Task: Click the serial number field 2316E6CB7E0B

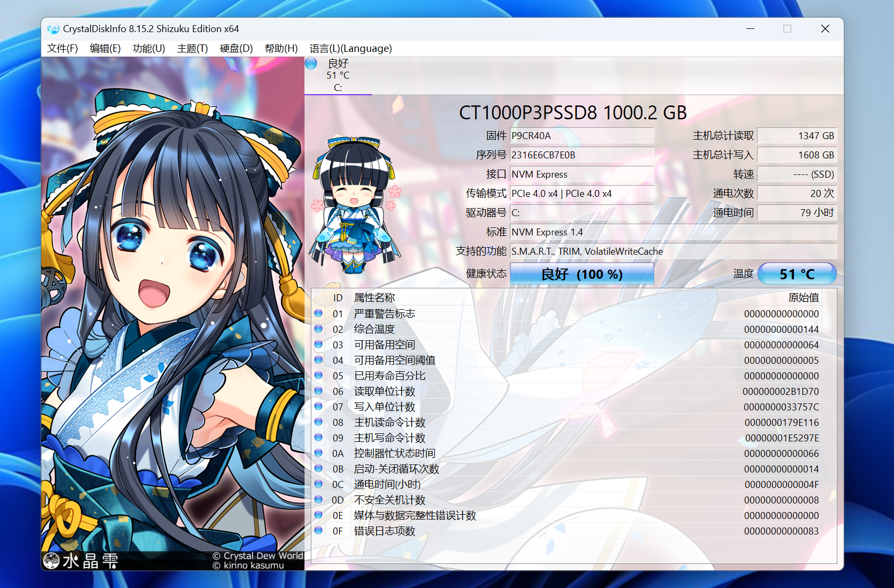Action: pos(582,155)
